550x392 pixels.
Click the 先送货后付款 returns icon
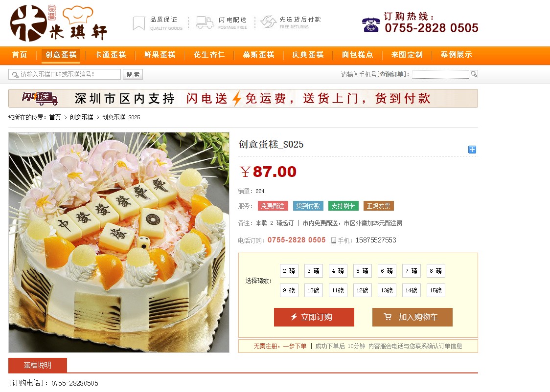(x=268, y=22)
